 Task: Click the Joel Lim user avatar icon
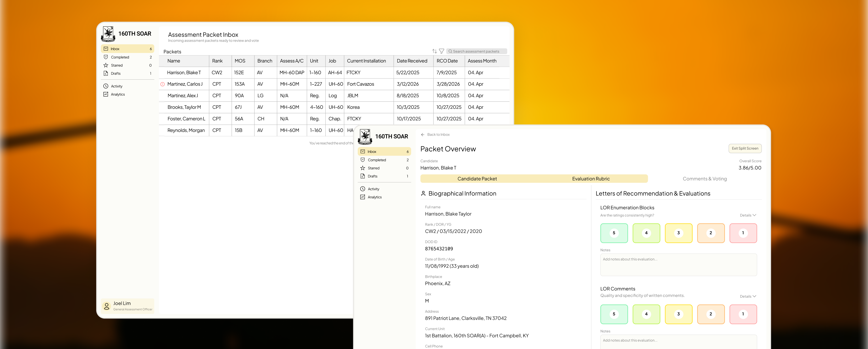107,306
